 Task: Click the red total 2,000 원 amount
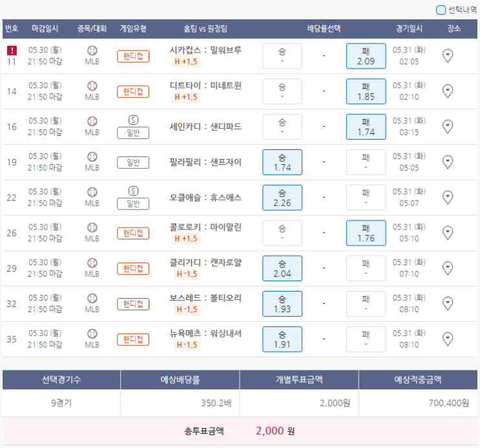(275, 431)
